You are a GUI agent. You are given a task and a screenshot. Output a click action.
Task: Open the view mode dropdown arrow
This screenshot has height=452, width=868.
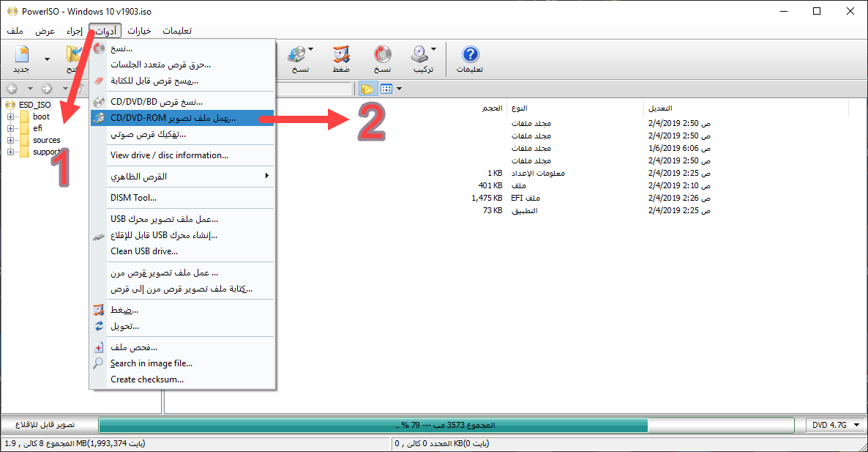tap(399, 89)
